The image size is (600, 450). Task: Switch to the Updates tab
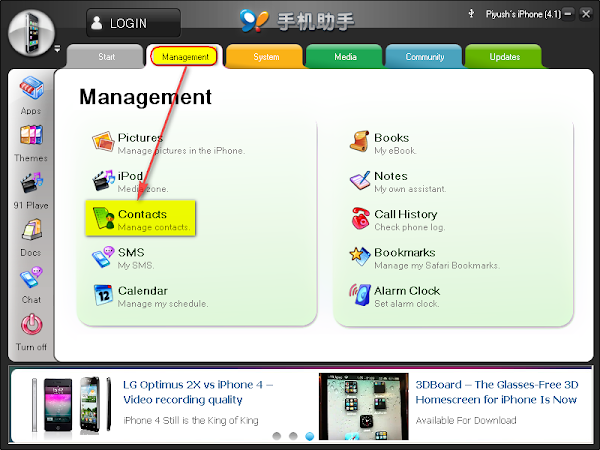coord(504,57)
